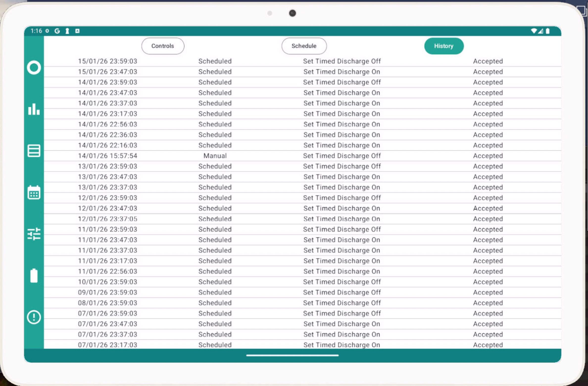The width and height of the screenshot is (588, 386).
Task: Select the 14/01/26 23:17:03 timestamp
Action: coord(108,114)
